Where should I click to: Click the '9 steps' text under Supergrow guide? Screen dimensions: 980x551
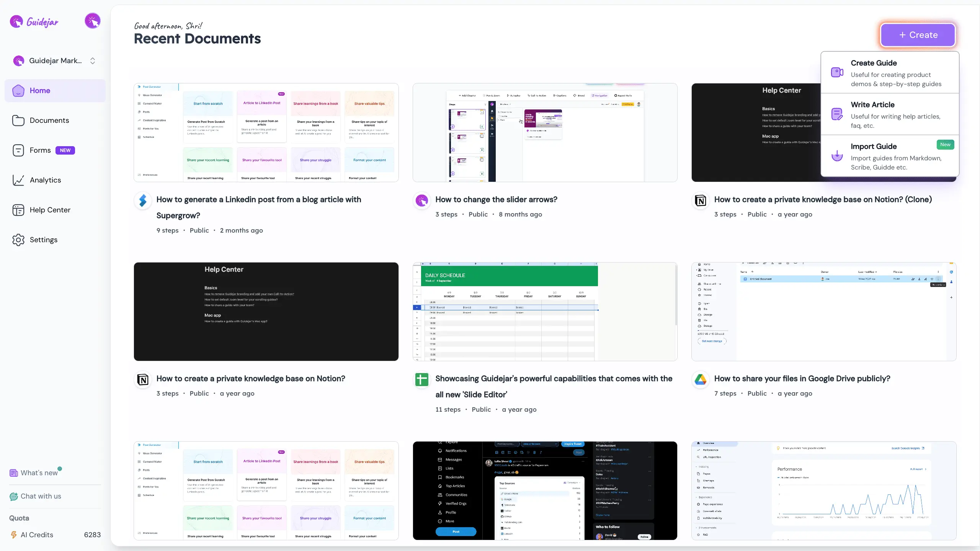pos(167,230)
